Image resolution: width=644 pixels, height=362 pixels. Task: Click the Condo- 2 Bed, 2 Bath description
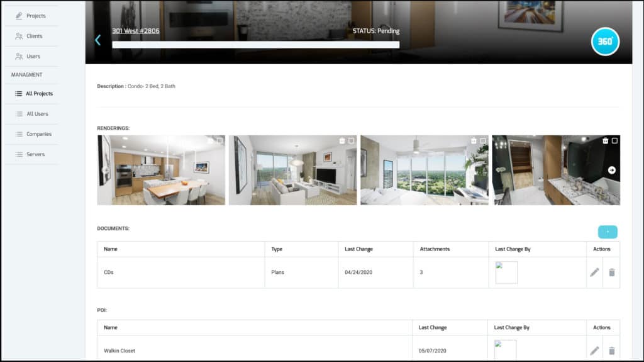(x=151, y=86)
